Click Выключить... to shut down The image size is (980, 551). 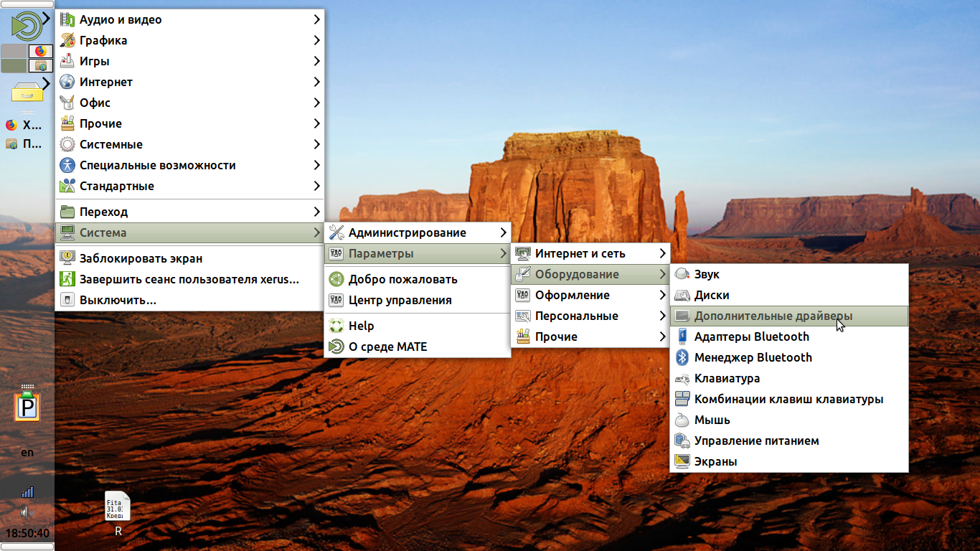tap(118, 300)
